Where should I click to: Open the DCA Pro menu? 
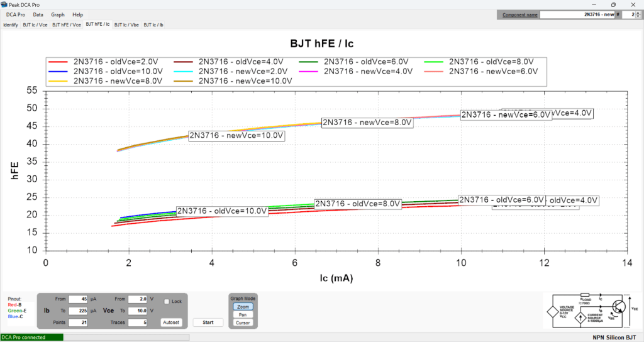16,14
